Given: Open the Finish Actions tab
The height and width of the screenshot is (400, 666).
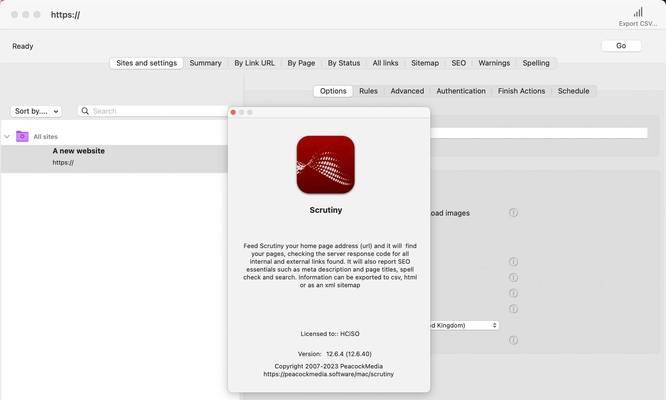Looking at the screenshot, I should point(521,91).
